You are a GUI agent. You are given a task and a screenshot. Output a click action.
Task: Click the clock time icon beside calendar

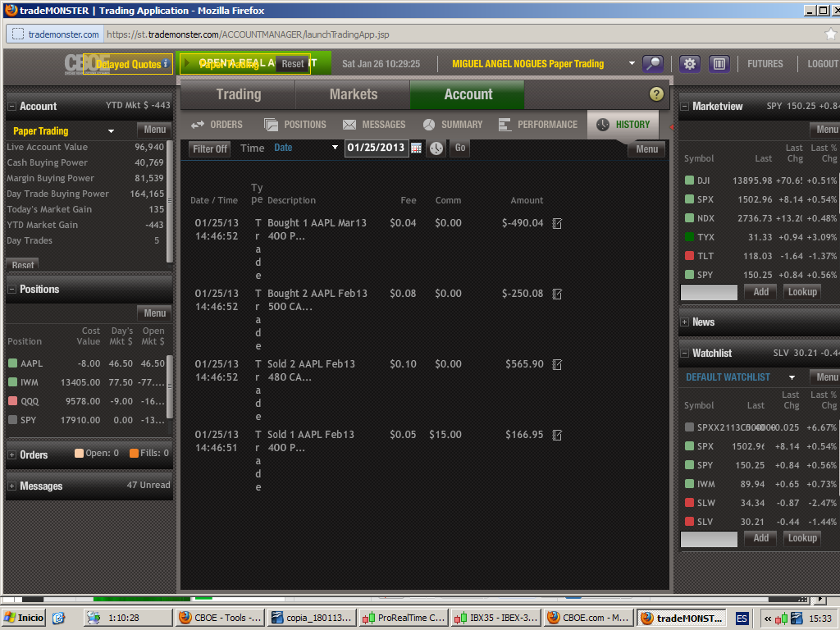[436, 148]
